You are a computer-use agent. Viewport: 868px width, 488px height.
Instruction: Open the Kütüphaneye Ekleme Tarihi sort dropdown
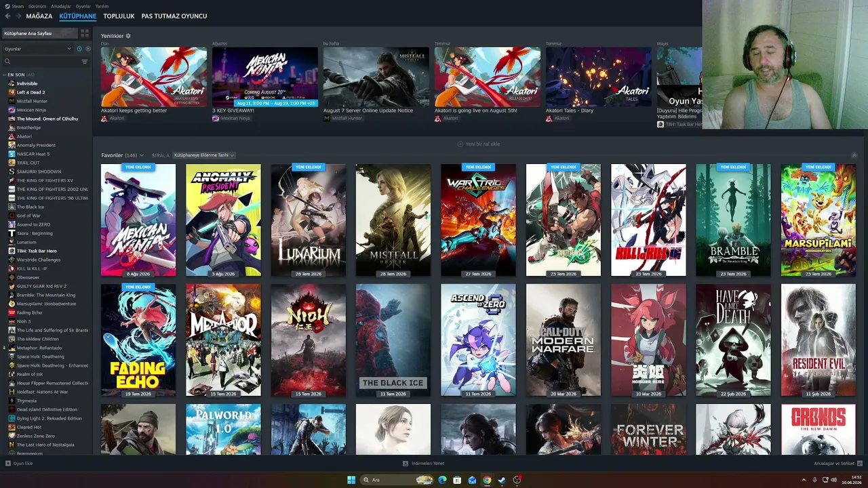(x=203, y=155)
